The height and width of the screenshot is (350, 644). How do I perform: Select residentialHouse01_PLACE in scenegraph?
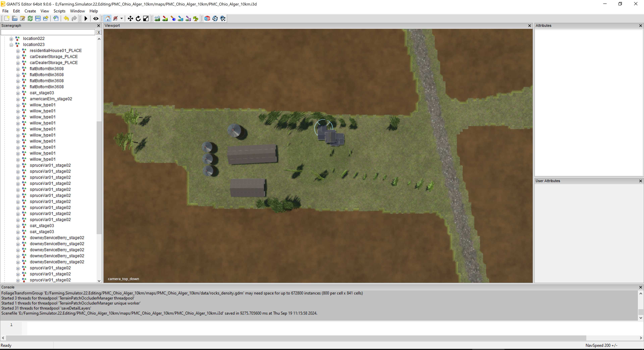pos(56,50)
